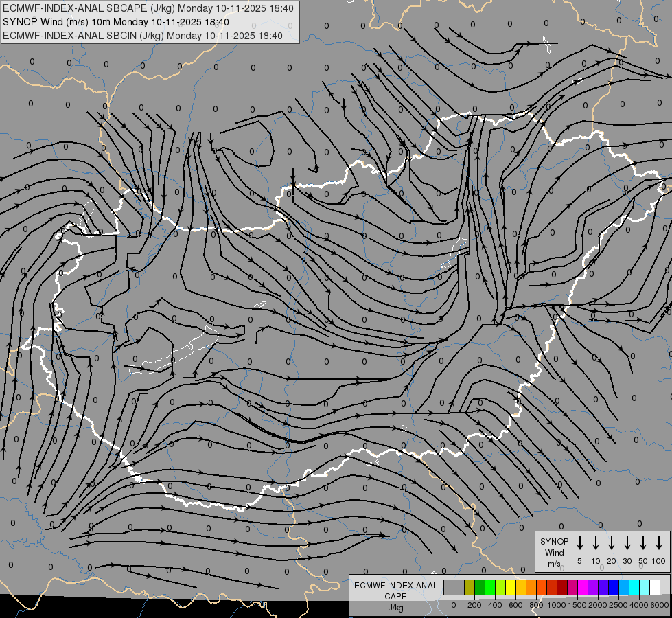
Task: Click the '2000' tick label on CAPE scale
Action: tap(597, 605)
